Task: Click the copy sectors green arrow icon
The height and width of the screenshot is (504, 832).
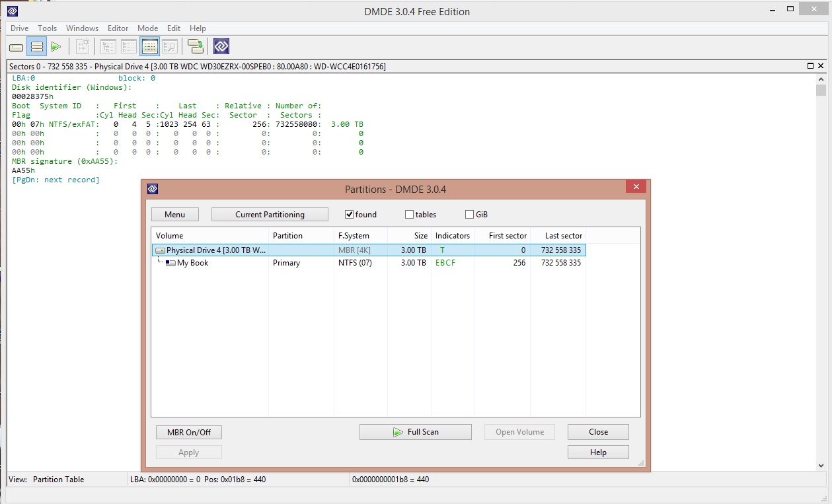Action: tap(196, 47)
